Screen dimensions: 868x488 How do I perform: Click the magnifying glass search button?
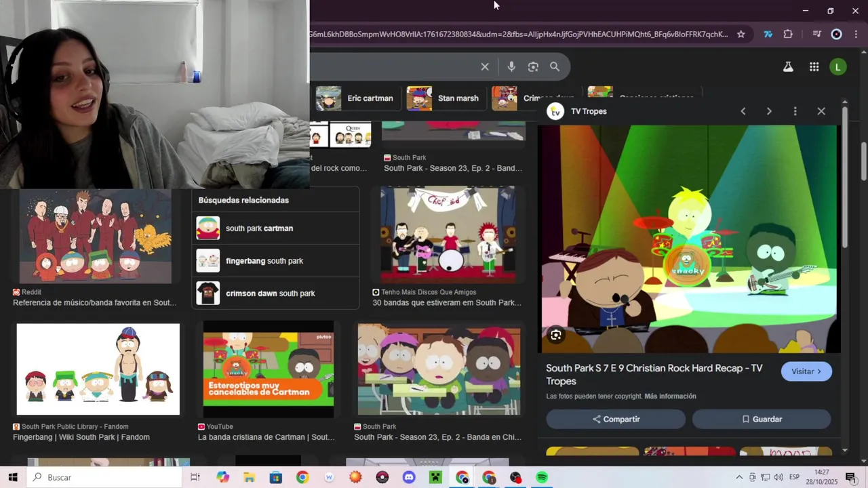(x=555, y=66)
